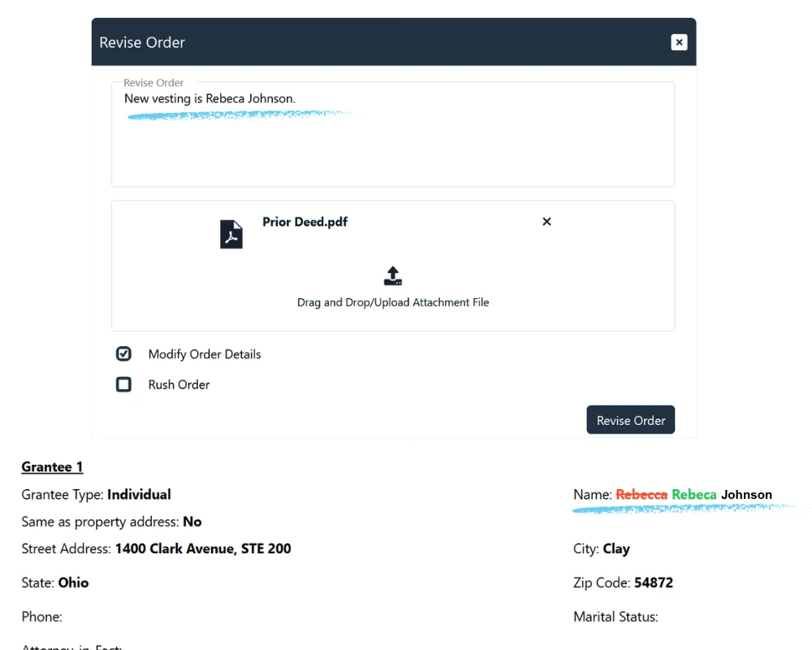Click the green revised name Rebeca
This screenshot has height=650, width=812.
[x=694, y=495]
